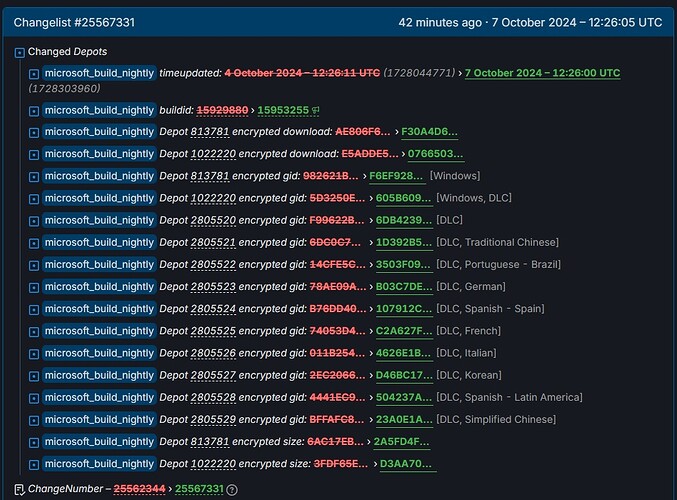This screenshot has width=677, height=500.
Task: Open new change number 25567331 at bottom
Action: [x=199, y=489]
